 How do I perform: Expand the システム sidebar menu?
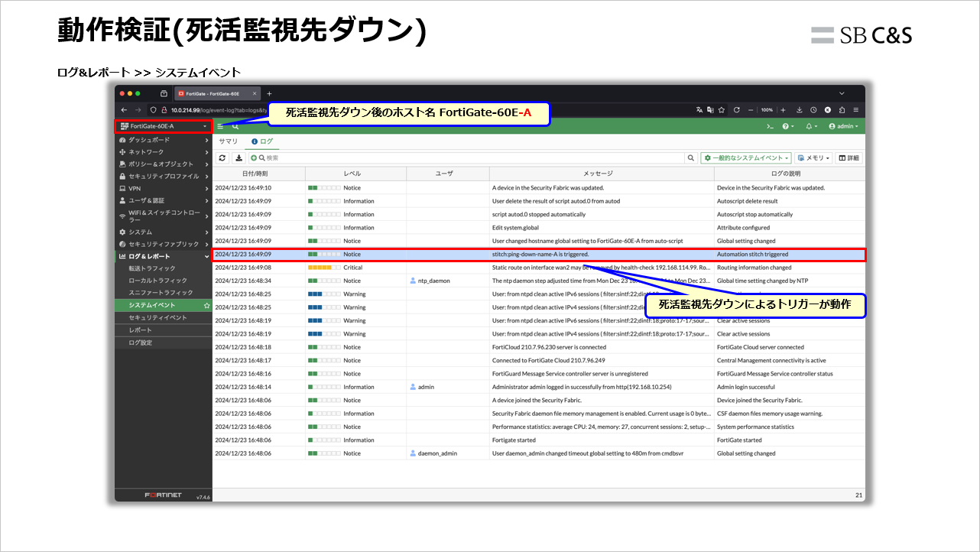coord(164,232)
